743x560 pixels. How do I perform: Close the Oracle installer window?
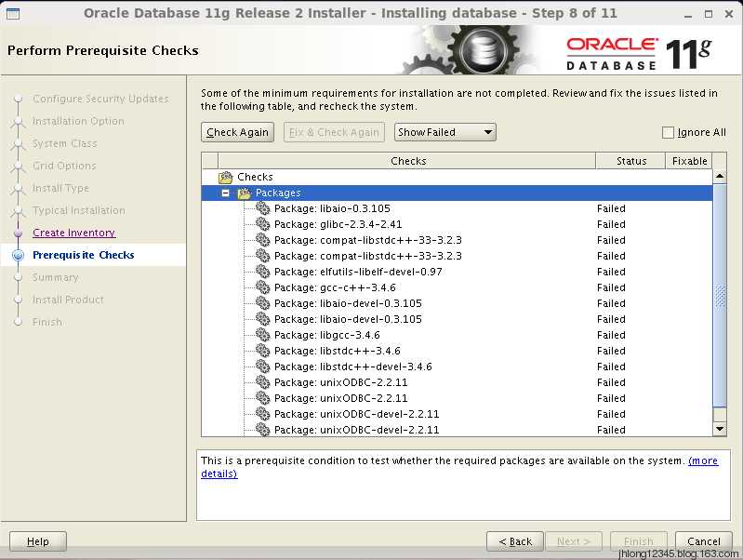729,14
